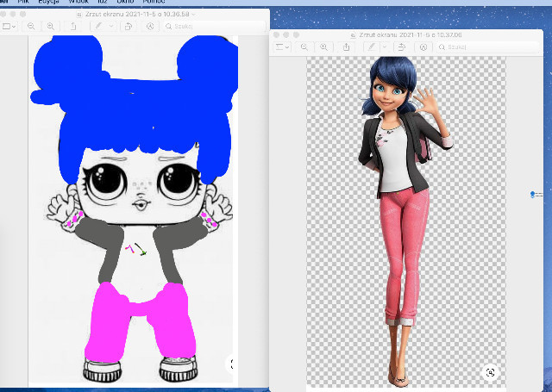The height and width of the screenshot is (392, 552).
Task: Click search field in left Preview window
Action: 185,27
